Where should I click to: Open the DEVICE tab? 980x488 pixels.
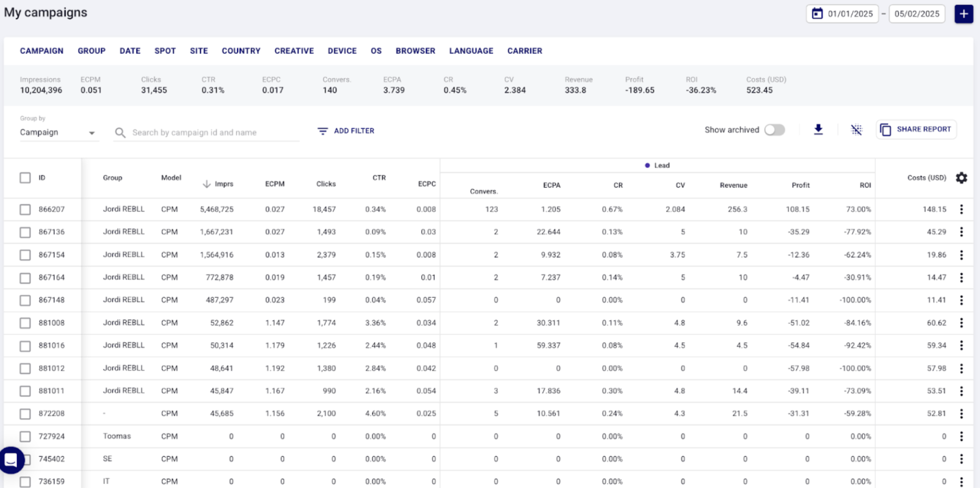tap(342, 51)
